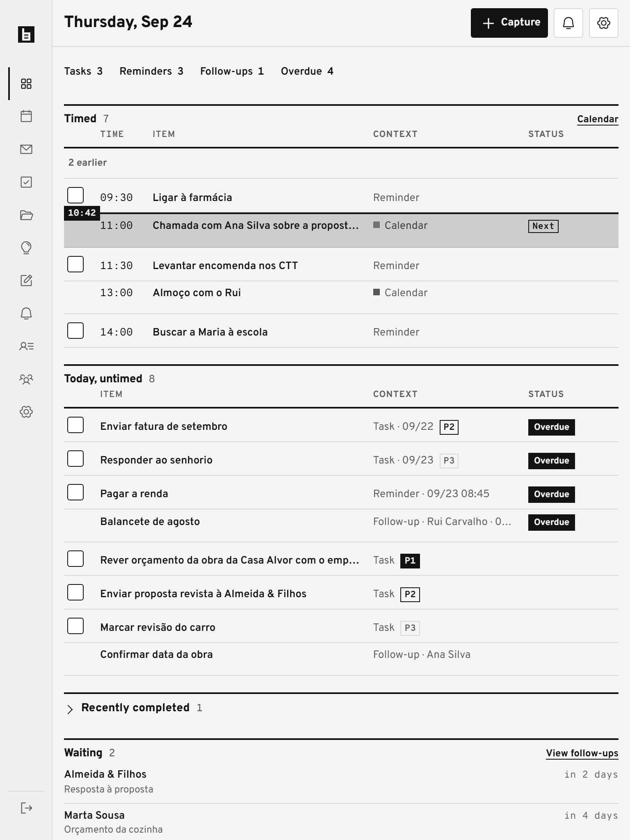Screen dimensions: 630x840
Task: Check off Rever orçamento da obra task
Action: [75, 559]
